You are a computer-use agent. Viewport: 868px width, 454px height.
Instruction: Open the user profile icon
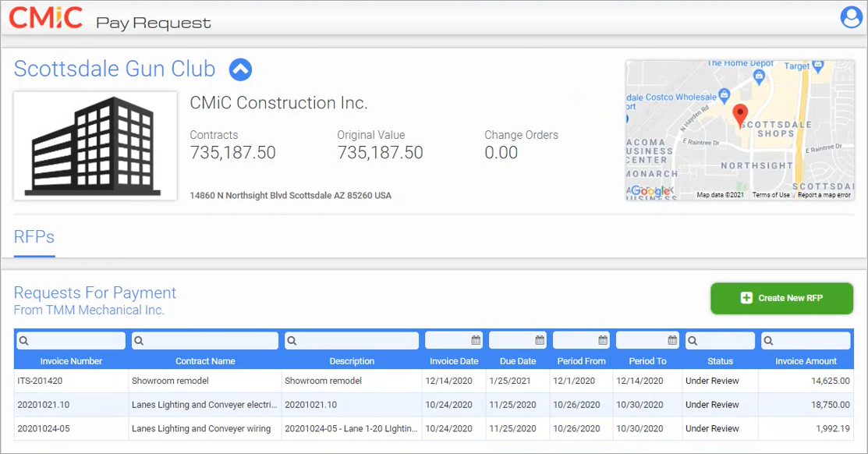[851, 17]
